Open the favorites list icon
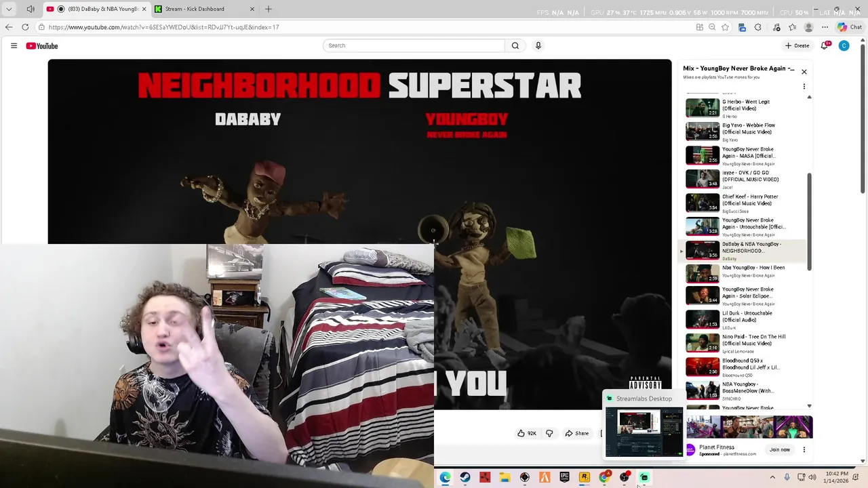868x488 pixels. click(x=792, y=27)
